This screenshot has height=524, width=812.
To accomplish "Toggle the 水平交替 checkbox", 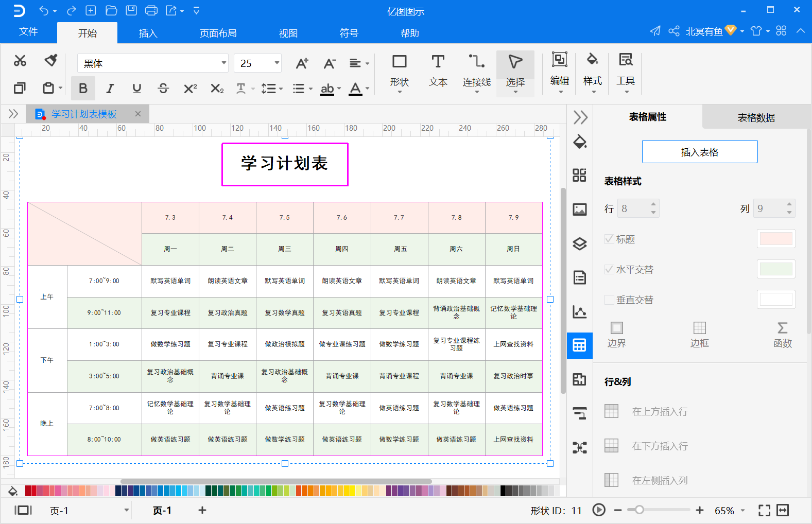I will pyautogui.click(x=609, y=270).
